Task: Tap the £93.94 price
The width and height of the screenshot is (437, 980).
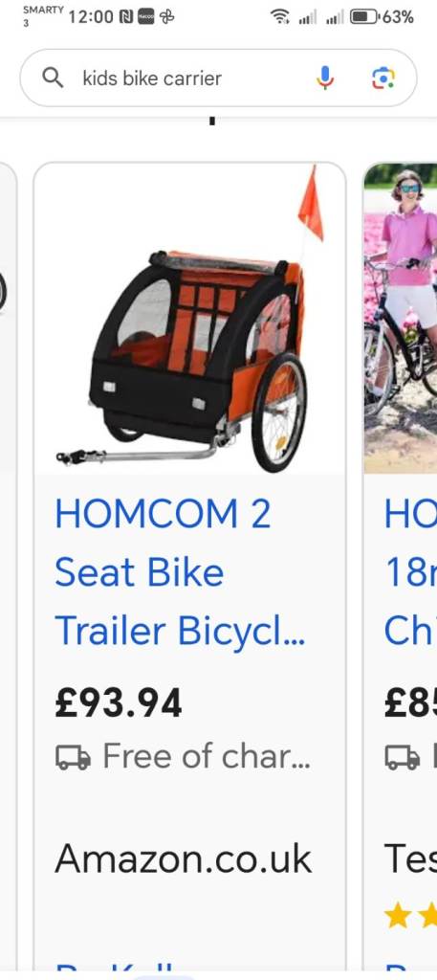Action: 119,703
